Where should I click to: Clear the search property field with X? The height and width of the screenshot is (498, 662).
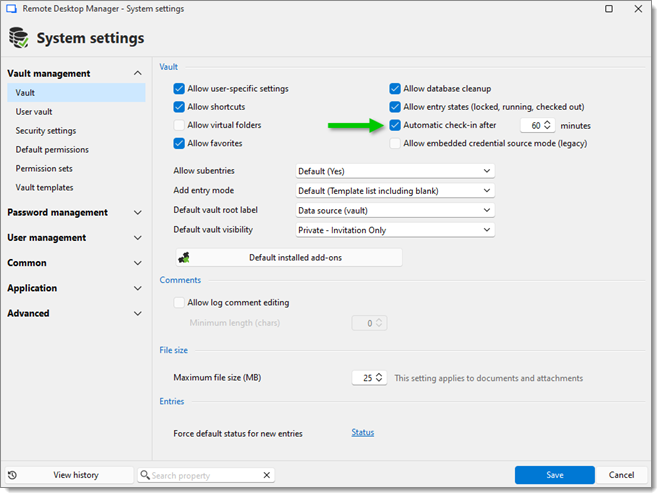(x=267, y=475)
